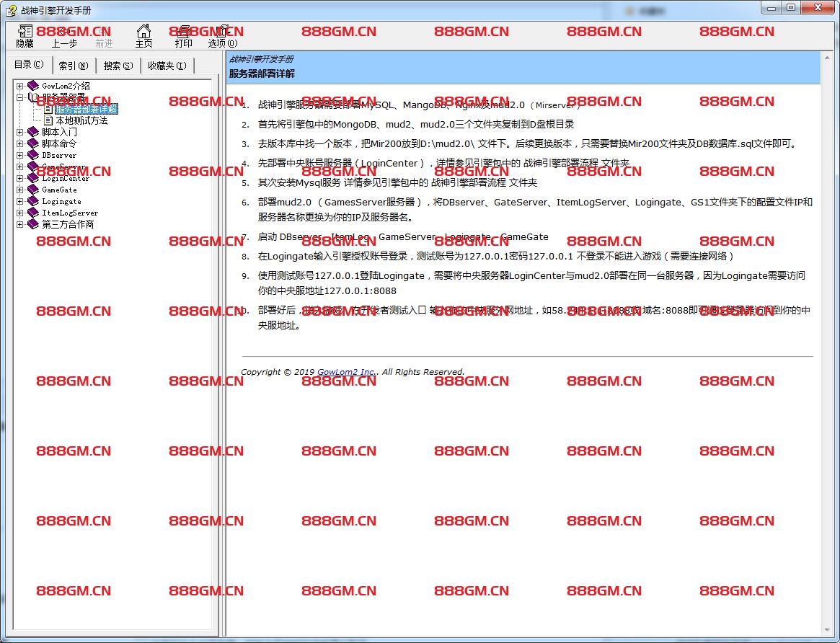
Task: Click the content pane scroll up arrow
Action: [827, 58]
